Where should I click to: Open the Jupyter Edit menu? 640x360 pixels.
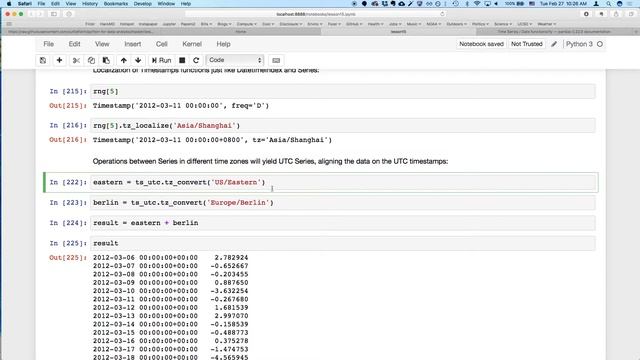click(74, 44)
